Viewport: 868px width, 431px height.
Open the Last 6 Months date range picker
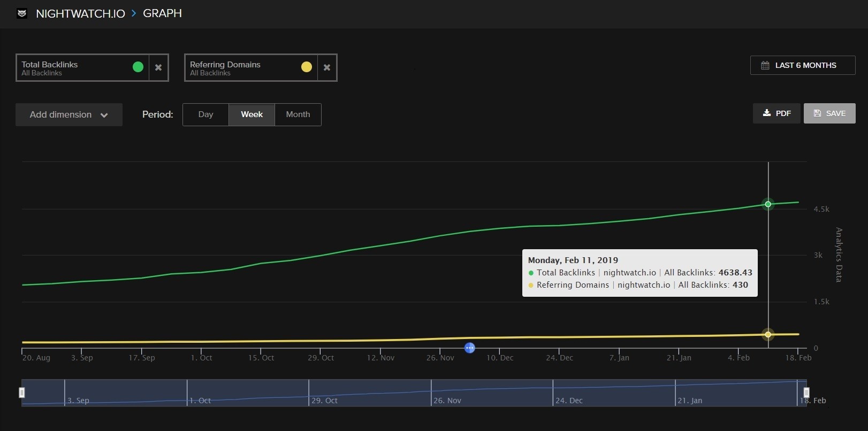[x=802, y=65]
